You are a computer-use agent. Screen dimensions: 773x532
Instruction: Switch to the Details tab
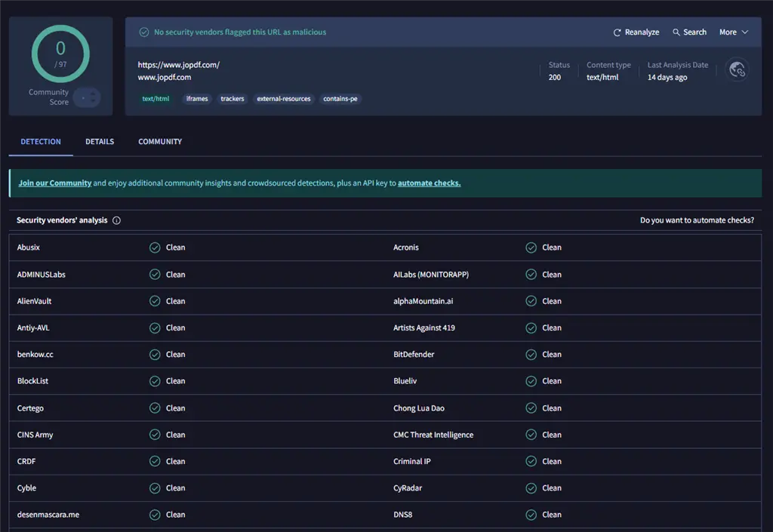click(100, 142)
